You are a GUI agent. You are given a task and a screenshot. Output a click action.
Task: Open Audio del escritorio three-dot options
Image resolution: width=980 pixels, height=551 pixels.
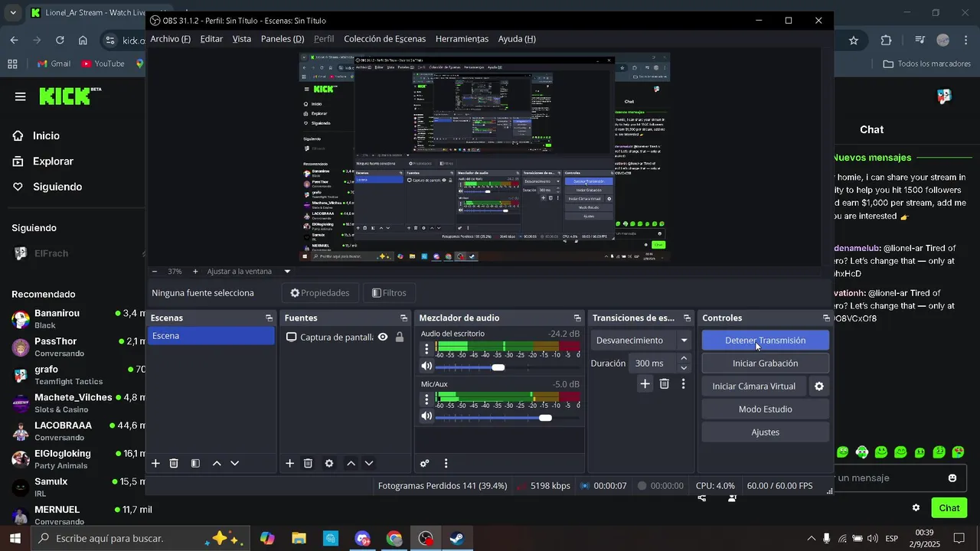pos(426,349)
